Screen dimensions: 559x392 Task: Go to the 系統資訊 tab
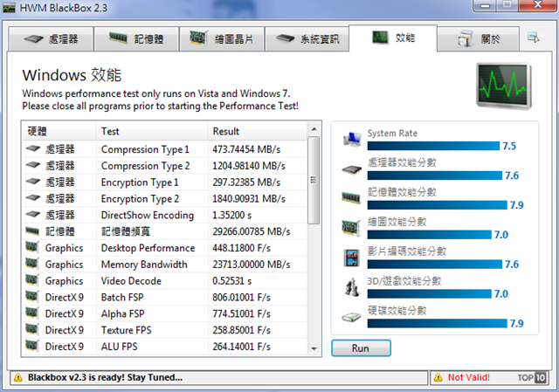[307, 38]
